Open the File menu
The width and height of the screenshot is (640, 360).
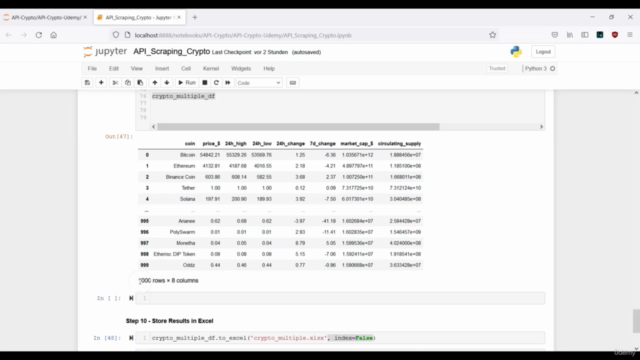(x=92, y=69)
